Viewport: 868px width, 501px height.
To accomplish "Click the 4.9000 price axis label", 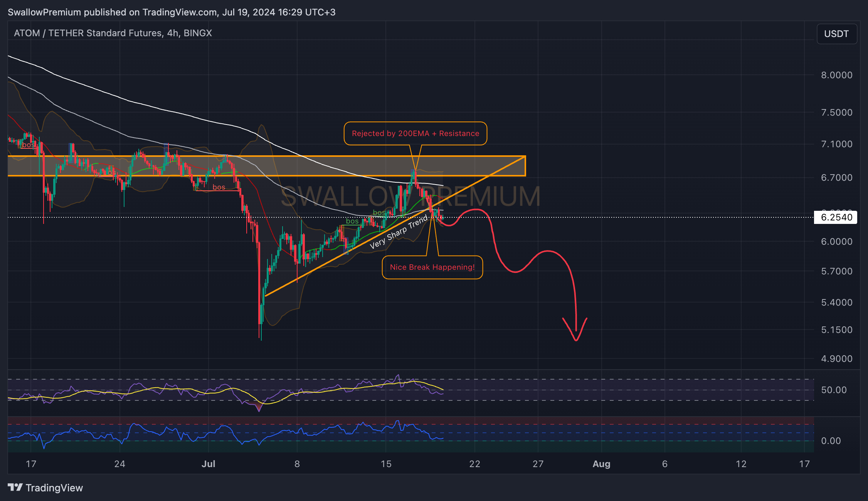I will [x=837, y=359].
